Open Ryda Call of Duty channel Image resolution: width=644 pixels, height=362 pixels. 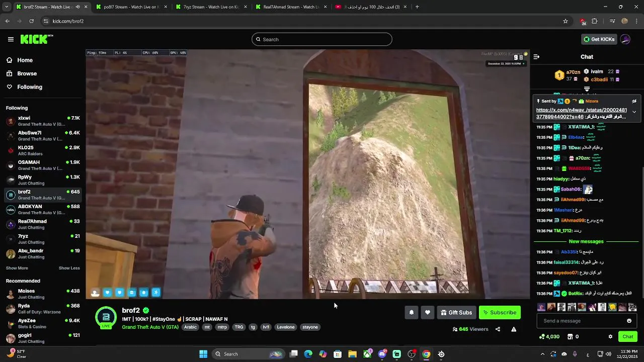[x=43, y=309]
